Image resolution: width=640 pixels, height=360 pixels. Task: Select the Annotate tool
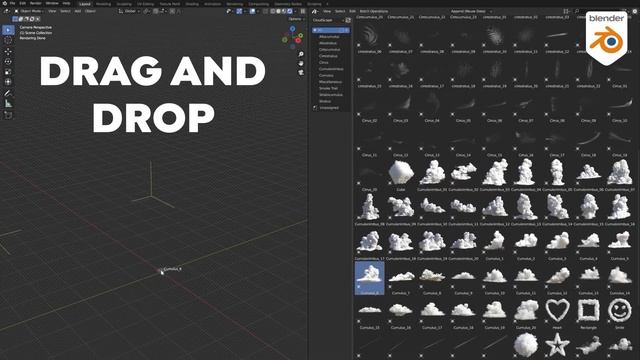(8, 93)
